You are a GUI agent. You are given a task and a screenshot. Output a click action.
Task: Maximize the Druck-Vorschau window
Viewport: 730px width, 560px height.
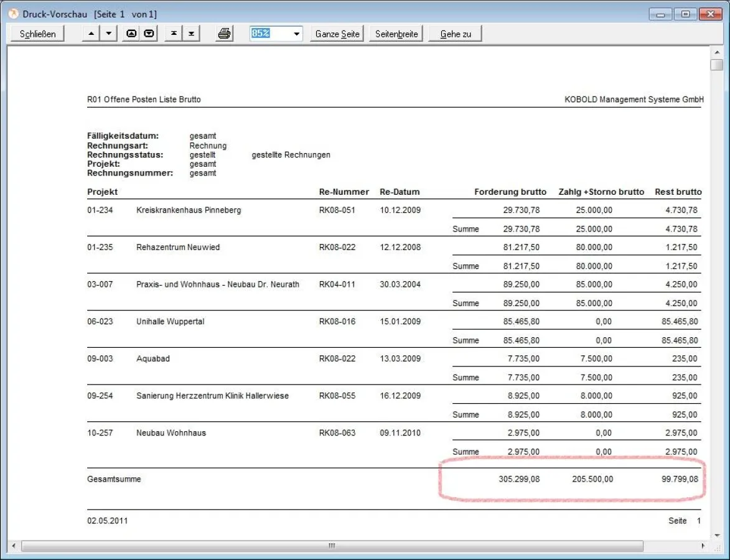[685, 14]
